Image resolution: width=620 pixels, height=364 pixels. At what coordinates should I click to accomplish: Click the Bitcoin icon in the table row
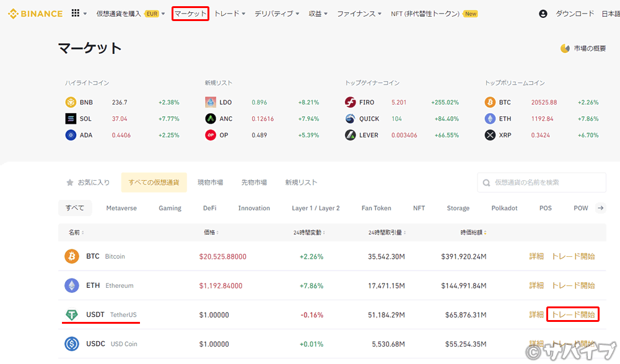coord(72,256)
